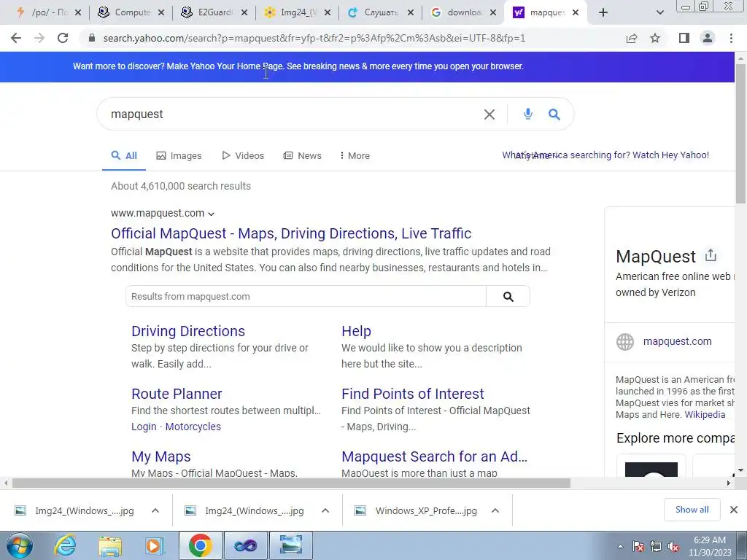Open the Login sub-link
Image resolution: width=747 pixels, height=560 pixels.
tap(144, 427)
